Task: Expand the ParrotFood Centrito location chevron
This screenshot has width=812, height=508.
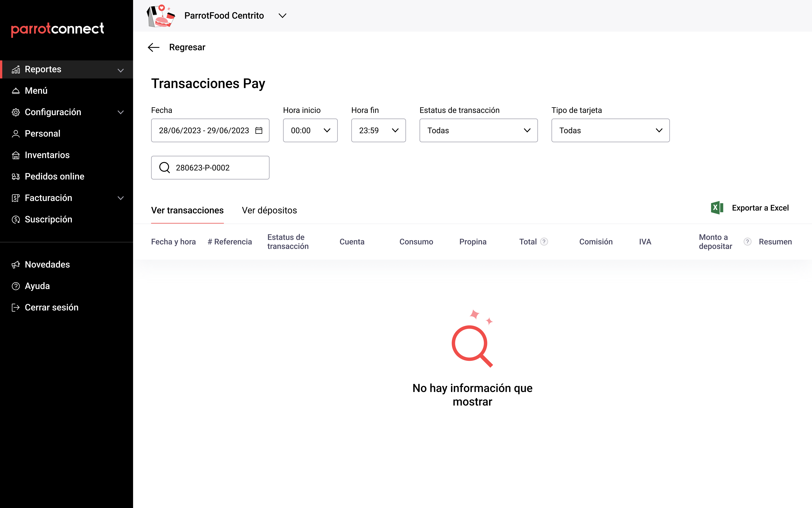Action: click(x=283, y=16)
